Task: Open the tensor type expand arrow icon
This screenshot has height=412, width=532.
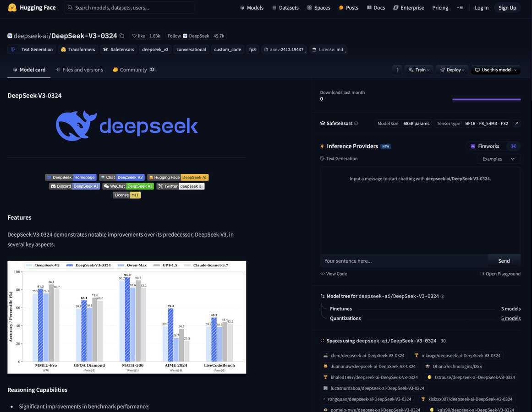Action: [x=516, y=124]
